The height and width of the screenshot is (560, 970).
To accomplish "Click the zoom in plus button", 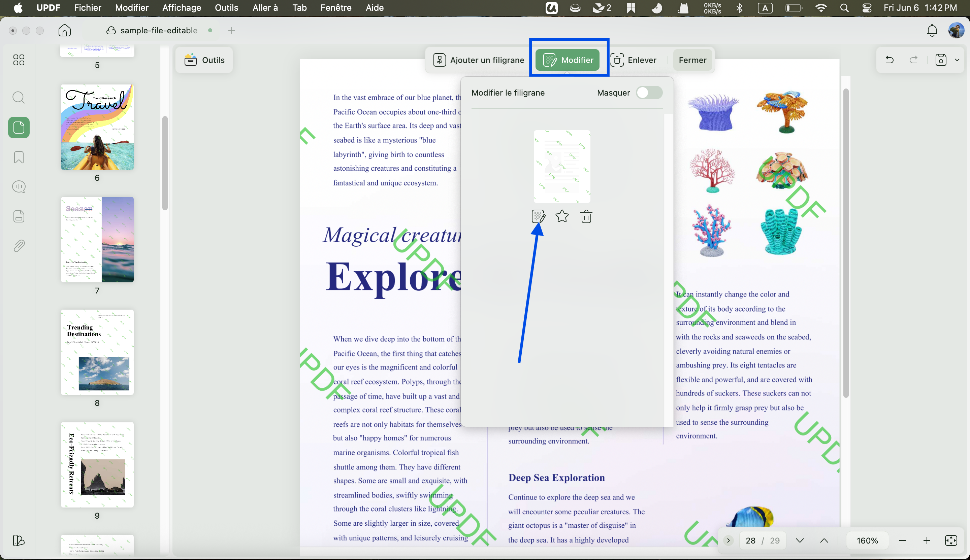I will 927,540.
